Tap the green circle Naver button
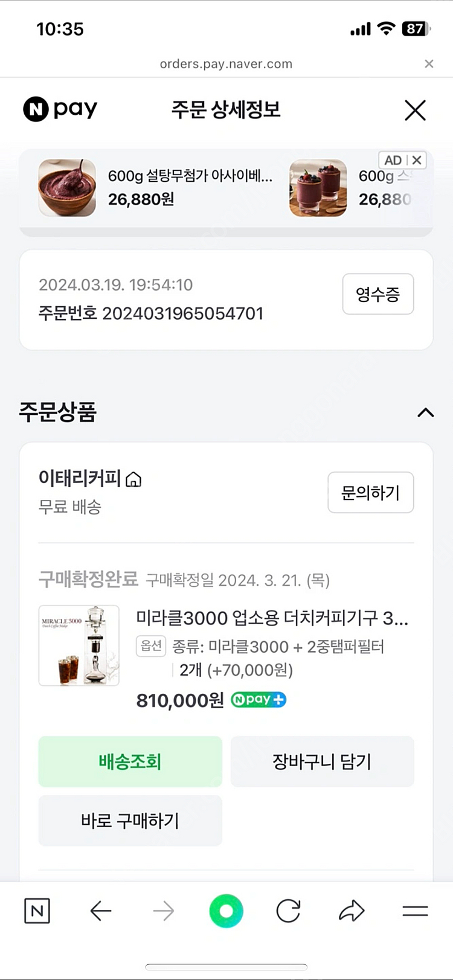Screen dimensions: 453x980 [x=226, y=911]
